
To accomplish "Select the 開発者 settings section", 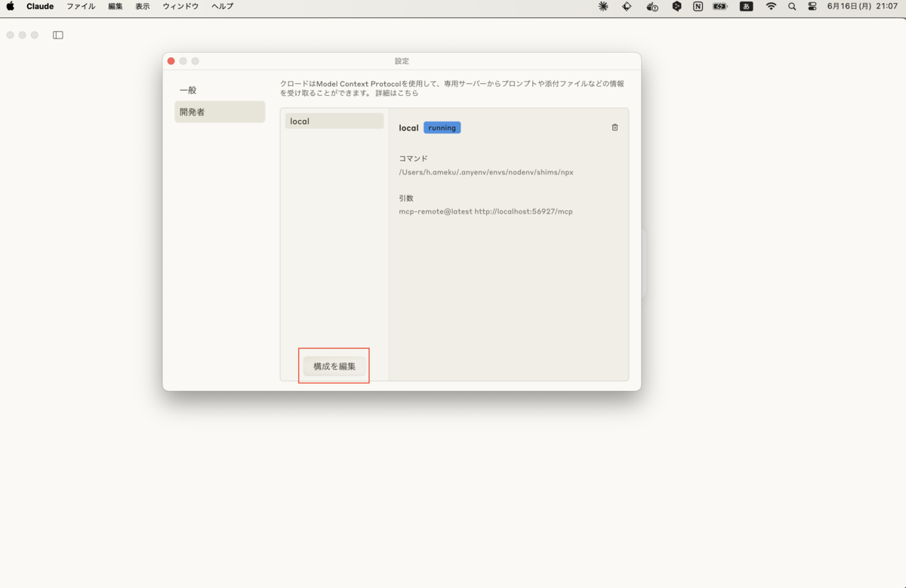I will pyautogui.click(x=220, y=112).
